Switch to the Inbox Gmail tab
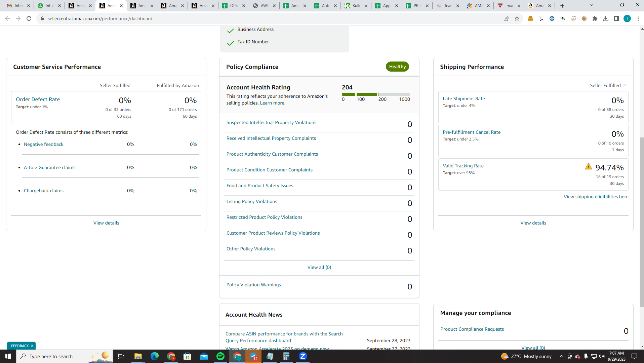 click(x=18, y=6)
